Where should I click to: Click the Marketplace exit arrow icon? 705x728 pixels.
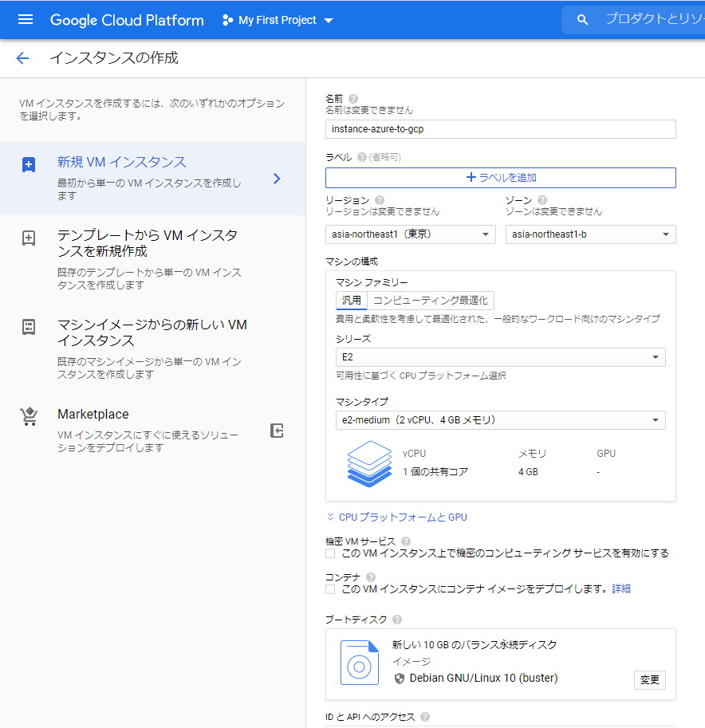[x=277, y=431]
